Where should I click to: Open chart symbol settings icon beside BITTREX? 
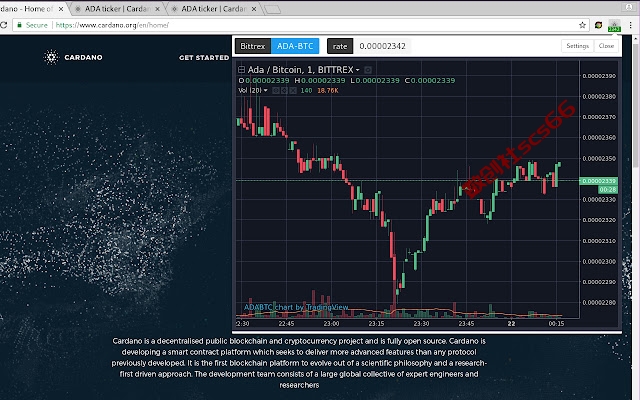coord(368,70)
